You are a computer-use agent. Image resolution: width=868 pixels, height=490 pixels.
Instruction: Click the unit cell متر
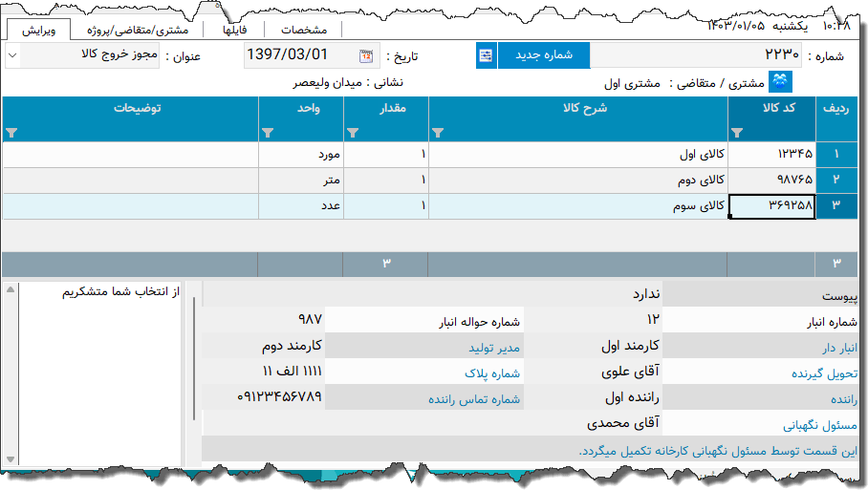301,181
